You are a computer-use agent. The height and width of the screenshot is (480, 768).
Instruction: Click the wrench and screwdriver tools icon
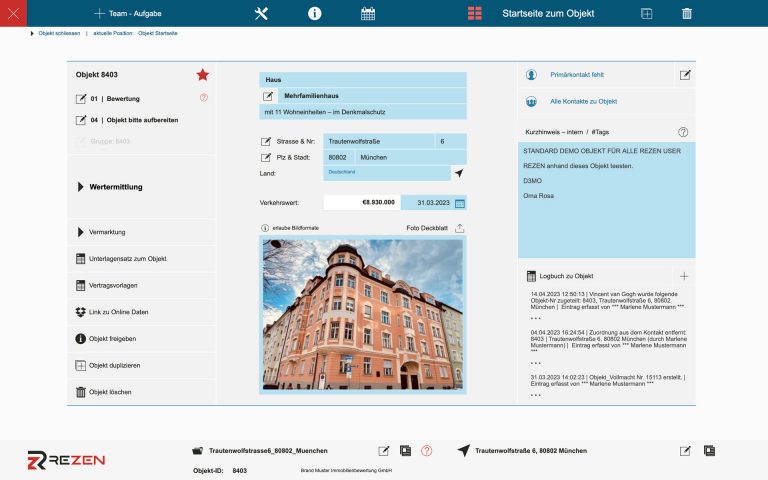point(262,13)
